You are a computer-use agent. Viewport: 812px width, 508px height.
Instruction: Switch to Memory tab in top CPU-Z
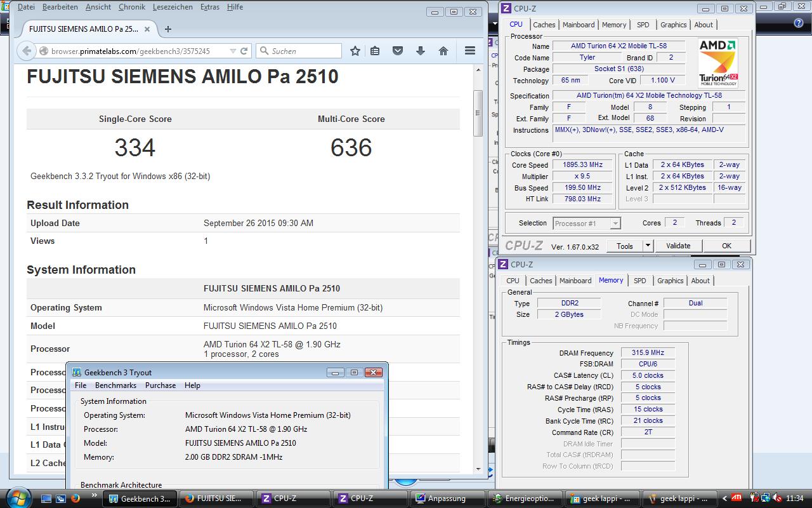click(x=614, y=25)
